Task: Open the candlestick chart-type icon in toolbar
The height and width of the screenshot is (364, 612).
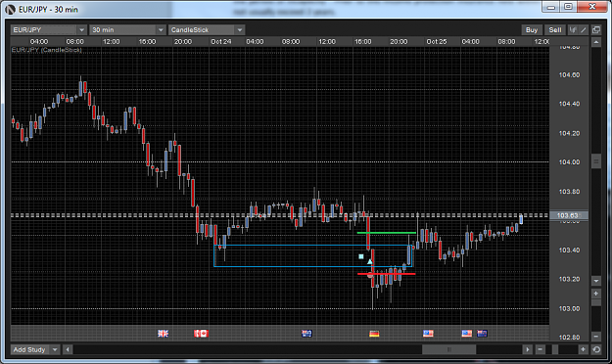Action: pos(573,30)
